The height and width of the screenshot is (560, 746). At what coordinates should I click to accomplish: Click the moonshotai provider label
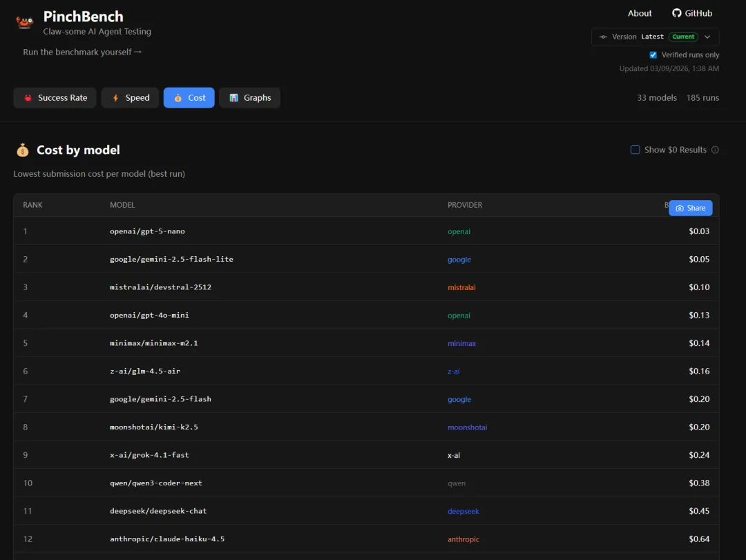click(x=467, y=427)
